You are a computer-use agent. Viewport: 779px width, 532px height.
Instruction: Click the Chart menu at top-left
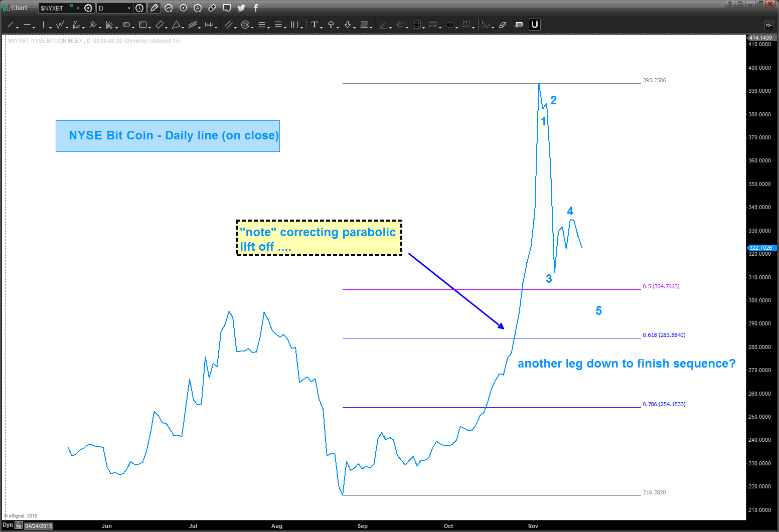click(x=19, y=8)
